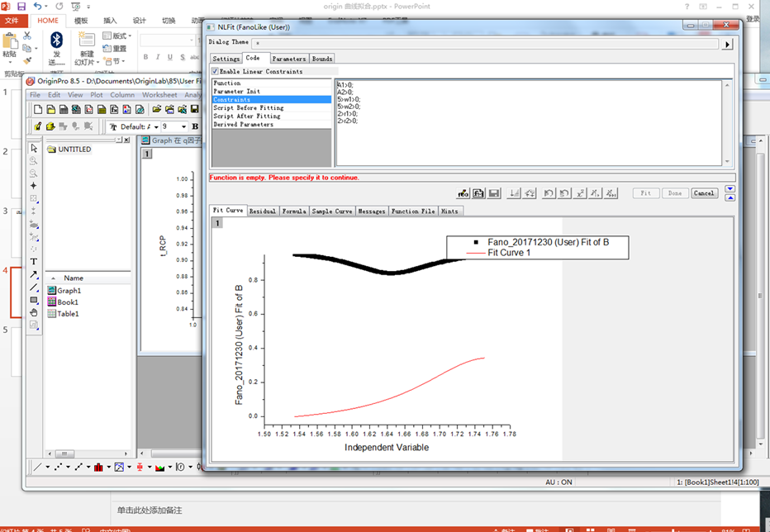Image resolution: width=770 pixels, height=532 pixels.
Task: Click the Fit button in NLFit
Action: click(x=646, y=193)
